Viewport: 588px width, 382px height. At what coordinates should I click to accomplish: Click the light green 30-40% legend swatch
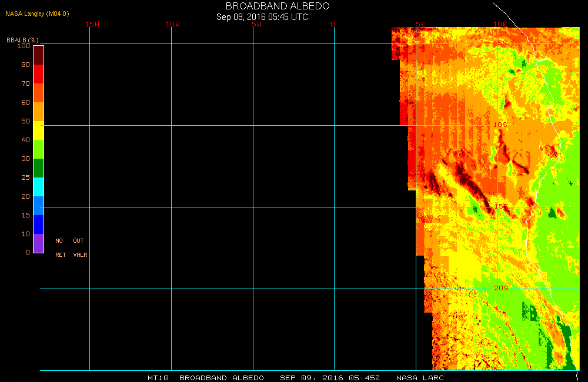(38, 149)
